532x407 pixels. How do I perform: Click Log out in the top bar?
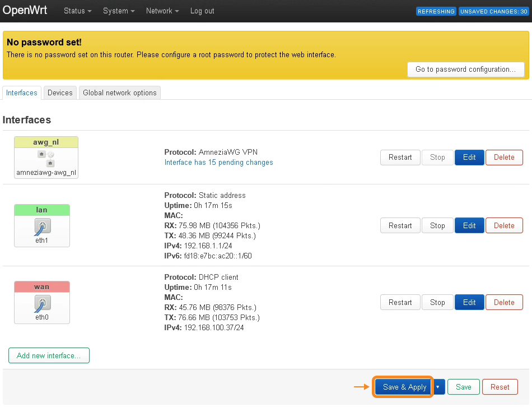click(202, 11)
